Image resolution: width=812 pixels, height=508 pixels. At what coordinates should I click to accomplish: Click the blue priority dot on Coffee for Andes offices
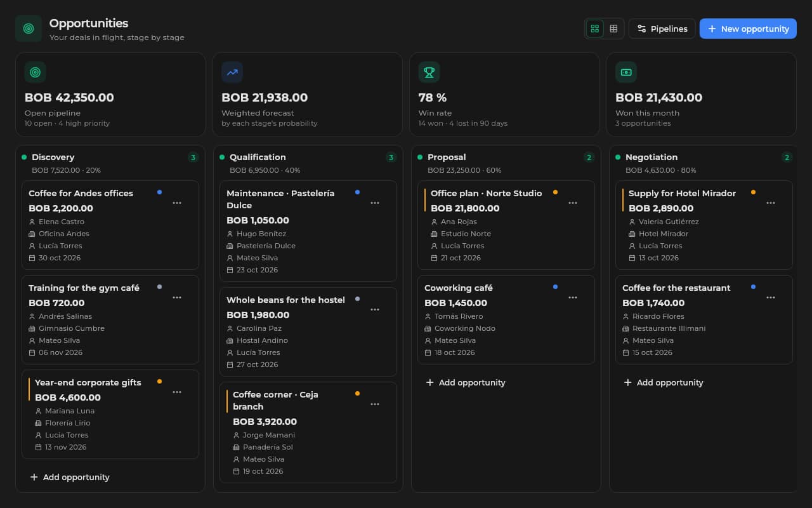click(x=159, y=192)
